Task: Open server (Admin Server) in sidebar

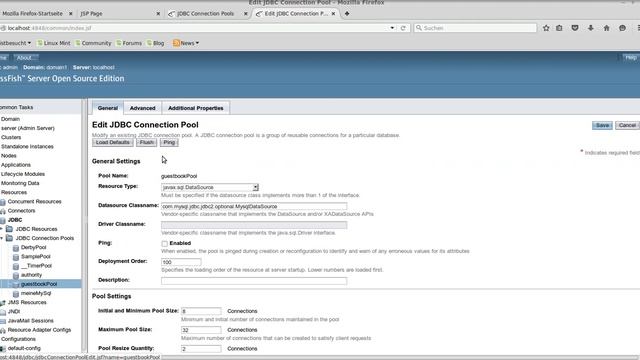Action: tap(28, 128)
